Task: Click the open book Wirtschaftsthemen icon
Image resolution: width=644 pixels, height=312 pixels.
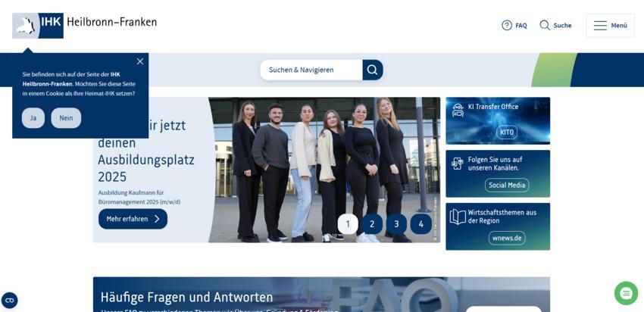Action: (x=458, y=217)
